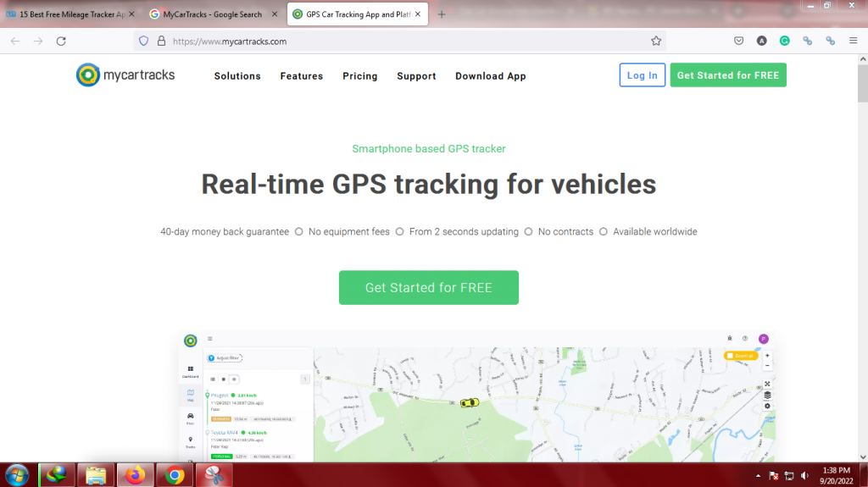
Task: Open the dark A extension icon
Action: 762,41
